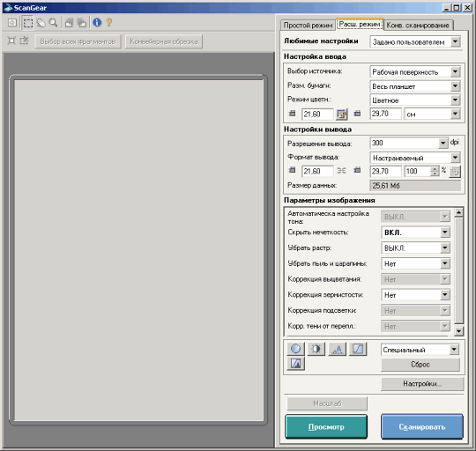Open the brightness/contrast button

(316, 349)
